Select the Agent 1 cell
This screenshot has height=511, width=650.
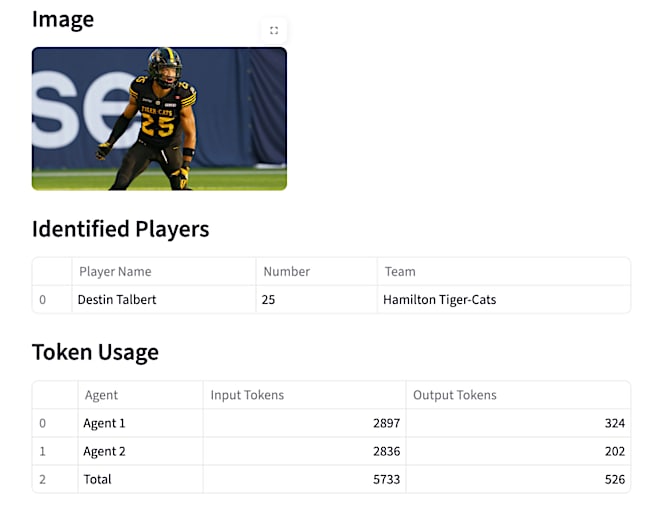(104, 423)
